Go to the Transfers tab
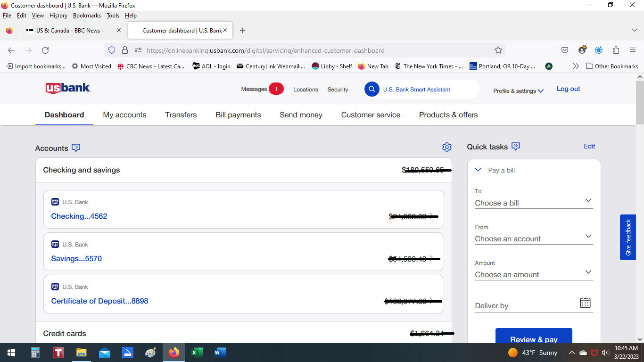 [181, 115]
